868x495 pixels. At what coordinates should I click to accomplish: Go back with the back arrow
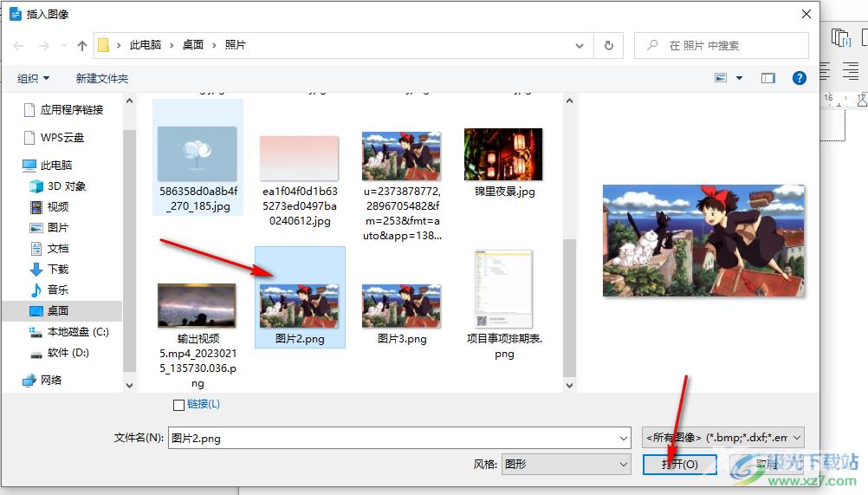[18, 45]
